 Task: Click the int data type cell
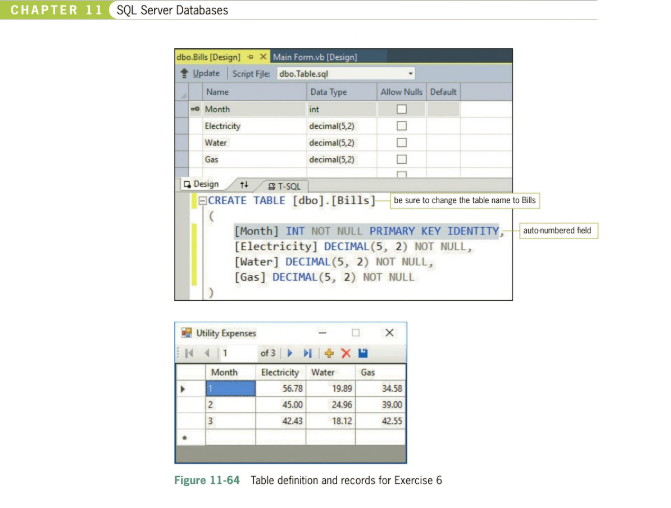point(341,109)
